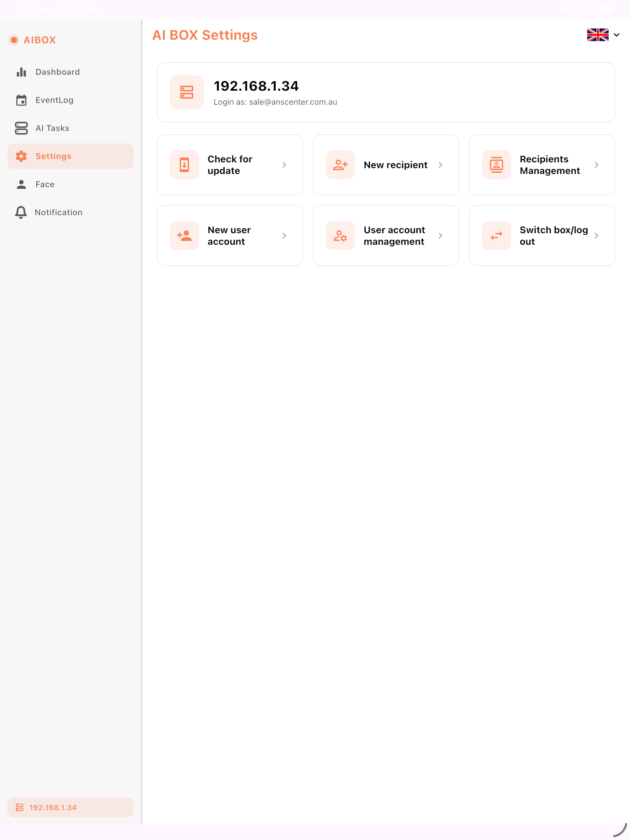Click chevron on User account management card
Image resolution: width=630 pixels, height=840 pixels.
click(440, 235)
